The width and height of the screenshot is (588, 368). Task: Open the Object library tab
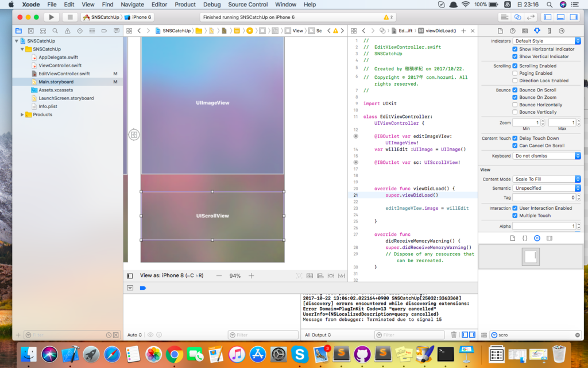point(537,238)
